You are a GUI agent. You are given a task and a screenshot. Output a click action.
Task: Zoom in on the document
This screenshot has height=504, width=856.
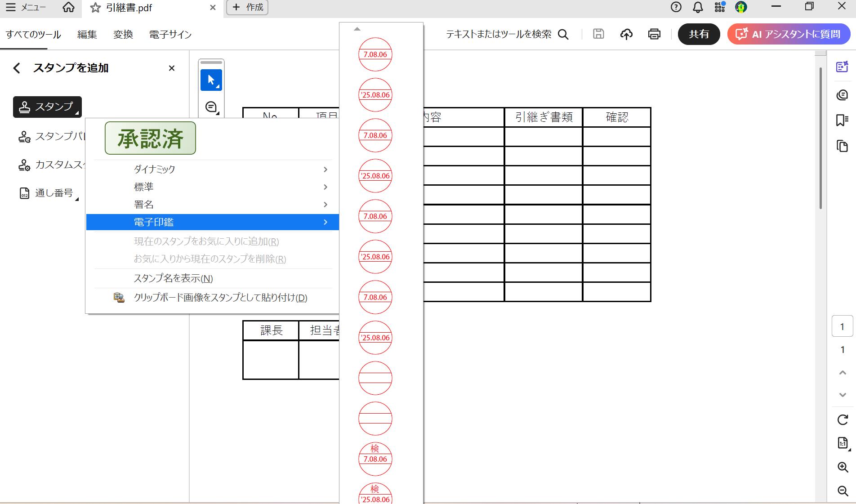tap(842, 467)
